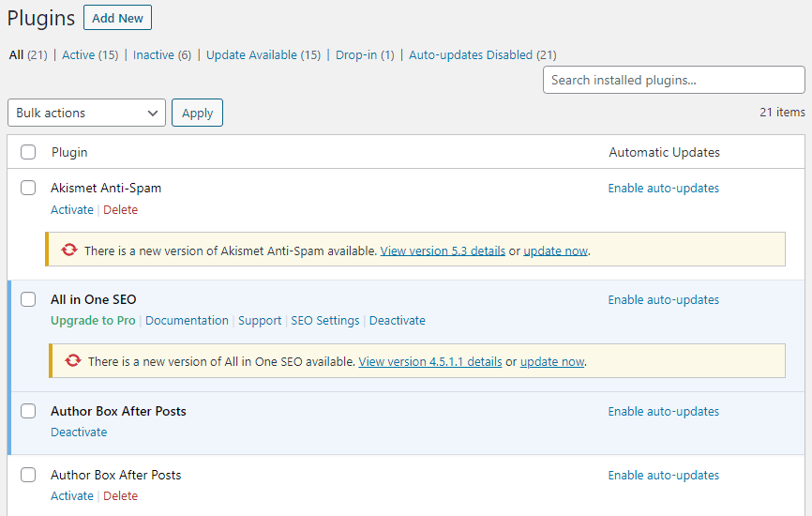Apply the selected bulk action
This screenshot has width=812, height=516.
pyautogui.click(x=197, y=113)
